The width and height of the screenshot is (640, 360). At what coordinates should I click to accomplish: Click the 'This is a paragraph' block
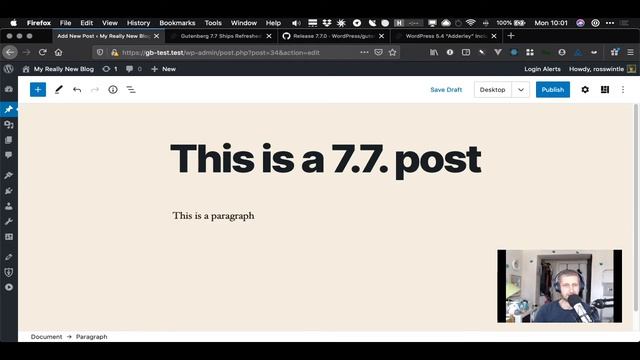click(x=213, y=216)
